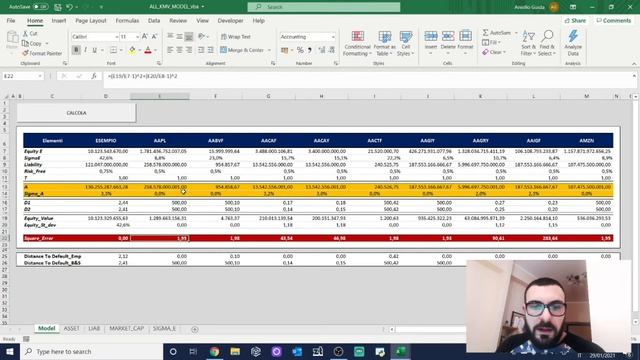Apply the yellow fill color
This screenshot has width=640, height=360.
132,50
